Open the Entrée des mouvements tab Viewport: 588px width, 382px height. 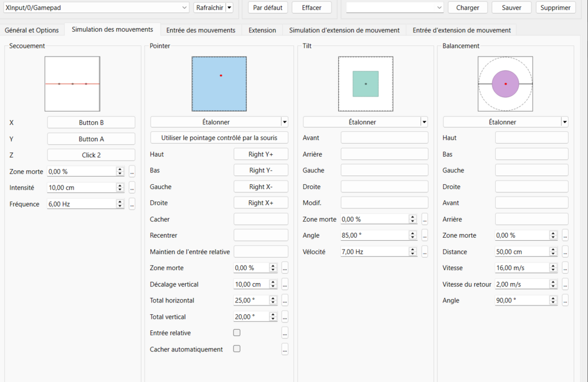201,30
